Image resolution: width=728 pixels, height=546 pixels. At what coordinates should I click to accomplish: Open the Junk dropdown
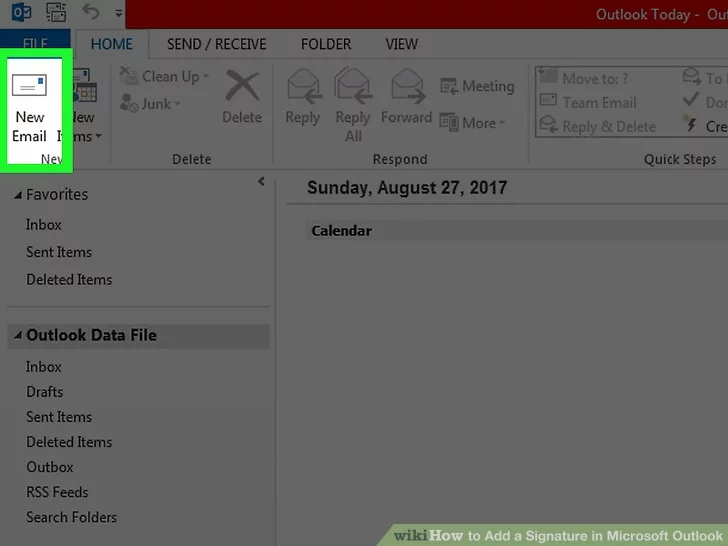[150, 104]
